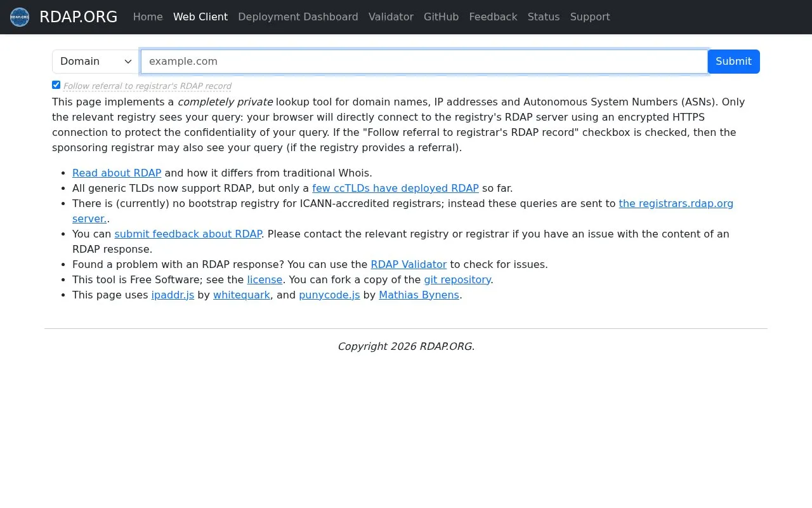812x508 pixels.
Task: Expand the Domain query type dropdown
Action: [96, 62]
